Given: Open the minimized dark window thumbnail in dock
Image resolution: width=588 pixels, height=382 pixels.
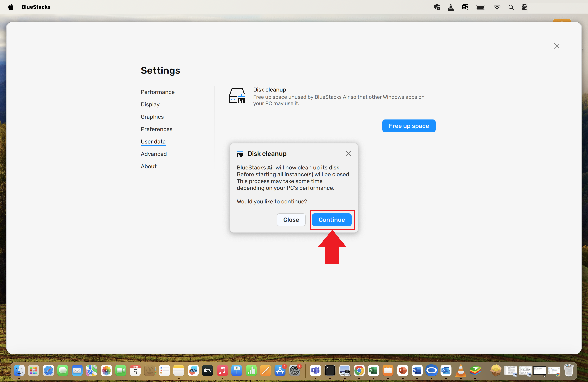Looking at the screenshot, I should point(539,371).
